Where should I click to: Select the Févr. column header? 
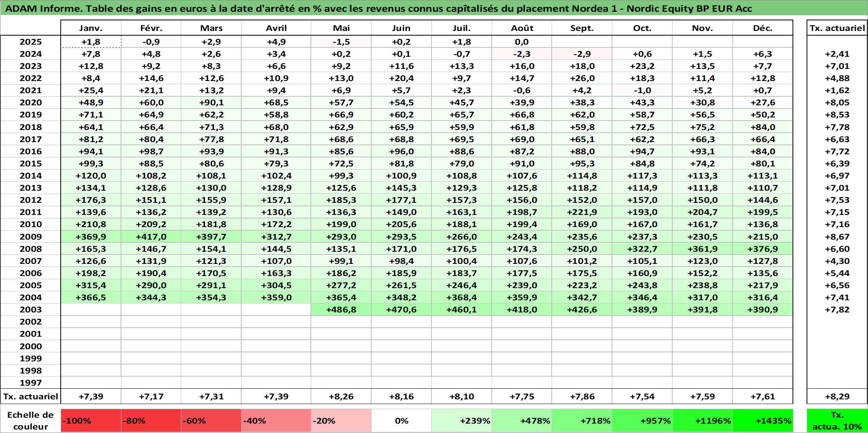pos(151,28)
